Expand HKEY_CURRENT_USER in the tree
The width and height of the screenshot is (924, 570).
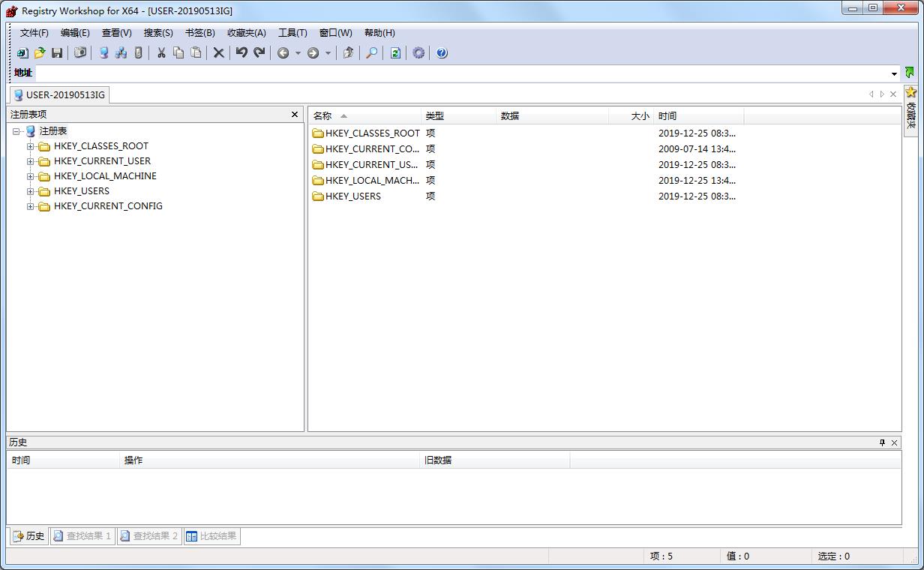point(31,161)
